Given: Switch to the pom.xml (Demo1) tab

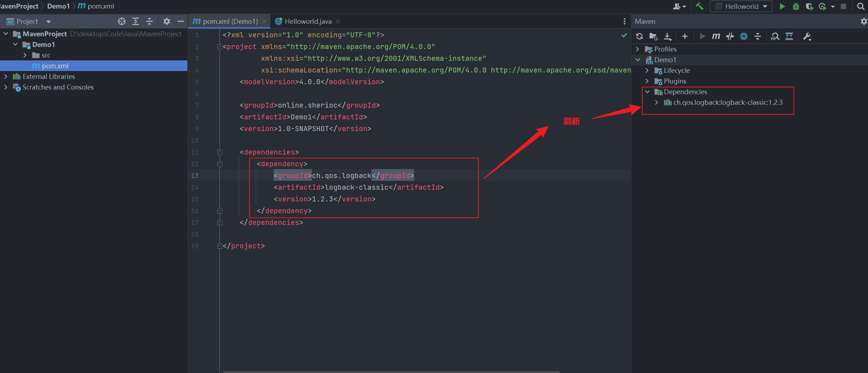Looking at the screenshot, I should (230, 21).
